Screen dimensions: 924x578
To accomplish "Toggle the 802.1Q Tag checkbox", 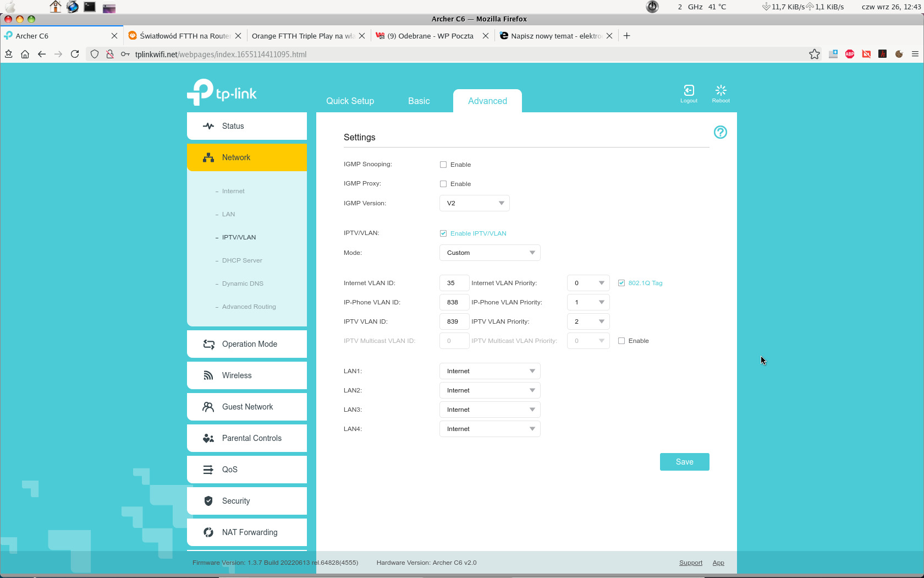I will coord(621,283).
